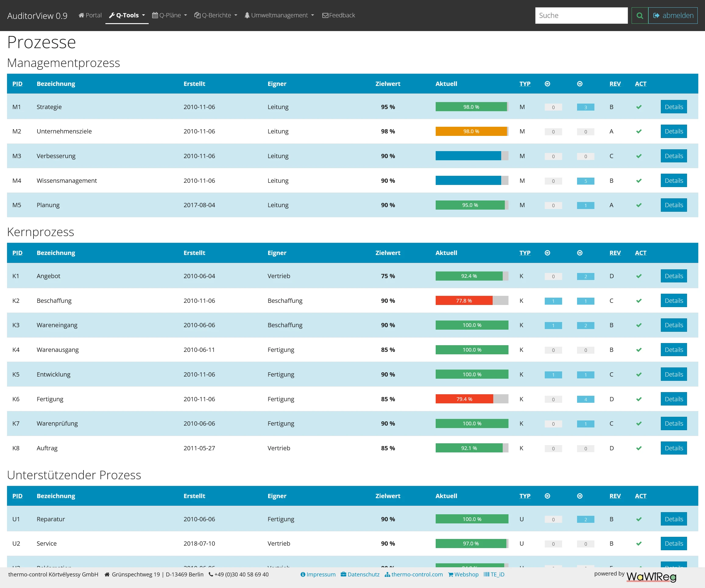Image resolution: width=705 pixels, height=588 pixels.
Task: Click the outgoing arrow icon in Managementprozess header
Action: coord(580,83)
